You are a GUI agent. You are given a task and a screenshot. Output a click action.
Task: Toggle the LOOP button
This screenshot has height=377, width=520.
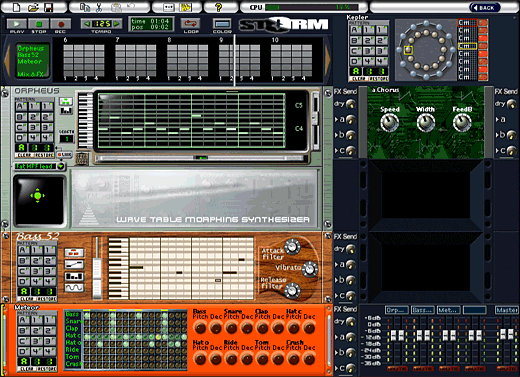191,24
